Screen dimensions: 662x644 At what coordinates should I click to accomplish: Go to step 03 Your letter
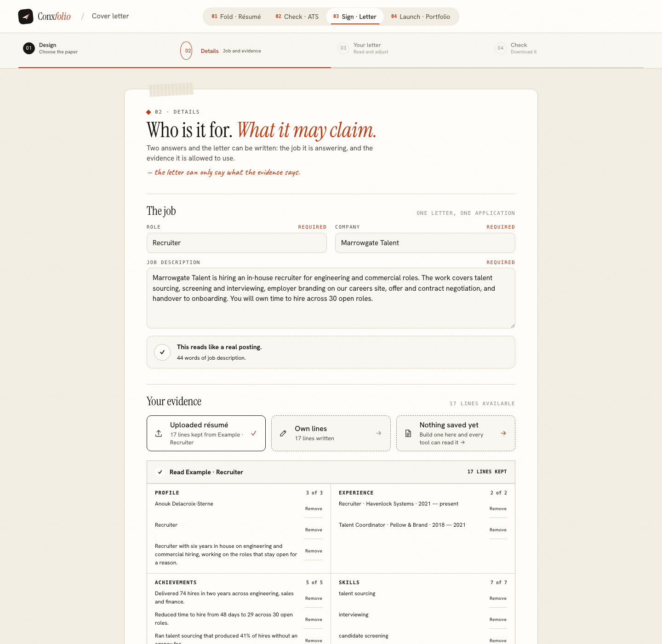[363, 48]
